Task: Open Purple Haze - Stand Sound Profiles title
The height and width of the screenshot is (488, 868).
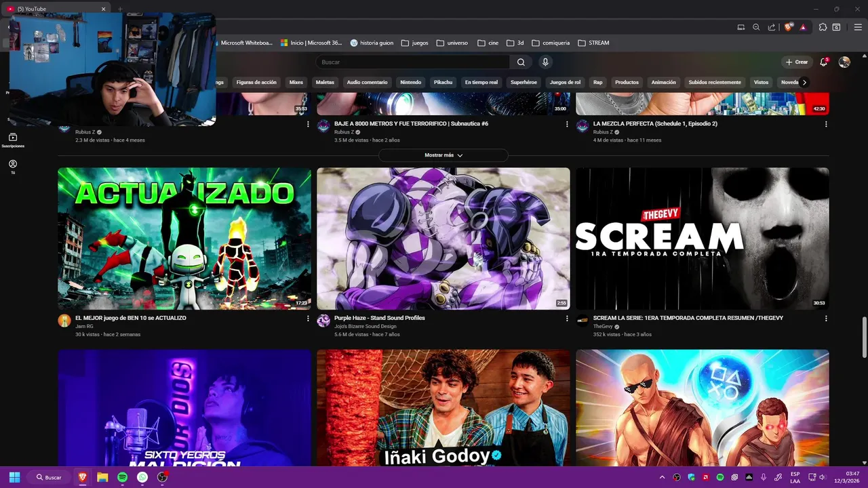Action: pyautogui.click(x=380, y=318)
